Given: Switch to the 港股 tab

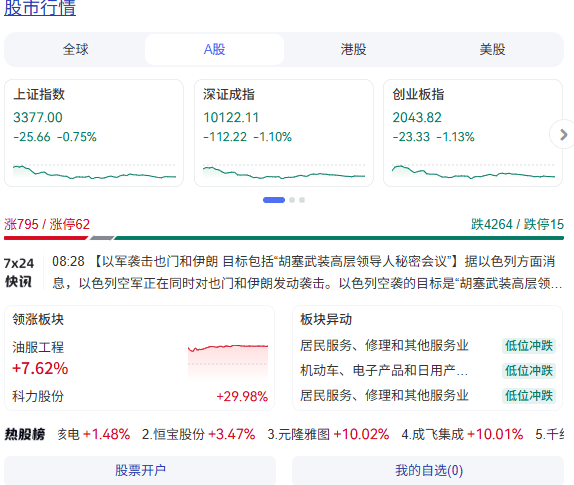Looking at the screenshot, I should (x=353, y=49).
